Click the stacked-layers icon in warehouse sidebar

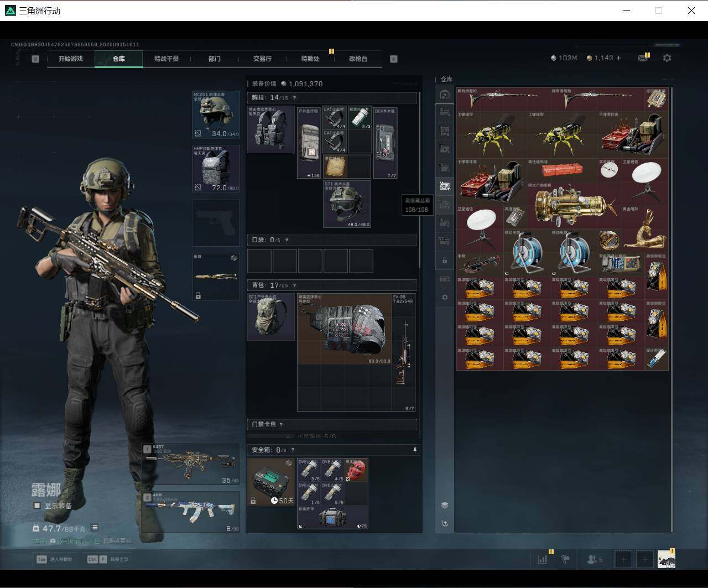pyautogui.click(x=445, y=506)
